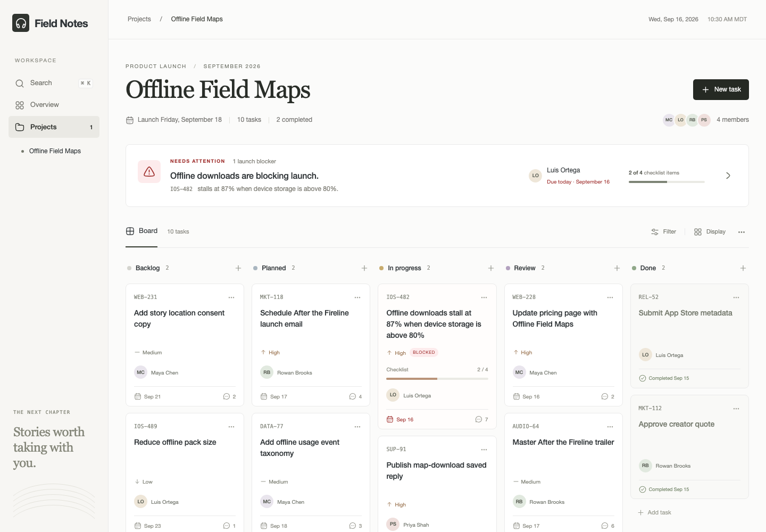Toggle the completed check on MKT-112
Image resolution: width=766 pixels, height=532 pixels.
643,489
